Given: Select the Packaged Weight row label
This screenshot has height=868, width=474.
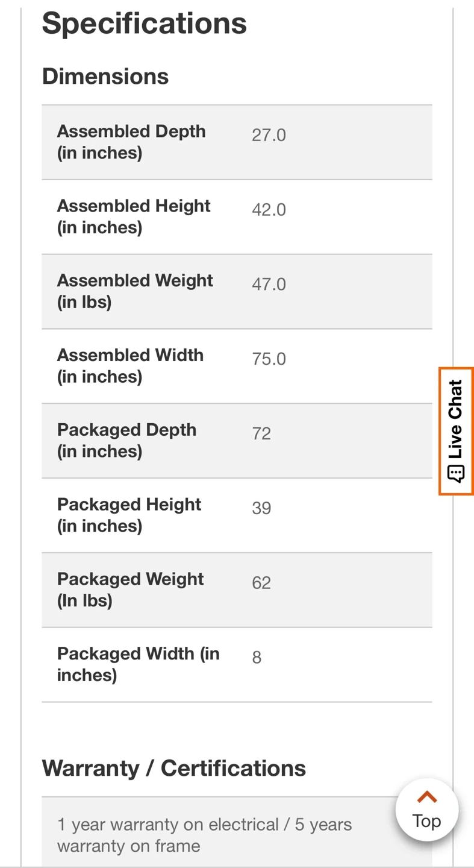Looking at the screenshot, I should [x=130, y=590].
